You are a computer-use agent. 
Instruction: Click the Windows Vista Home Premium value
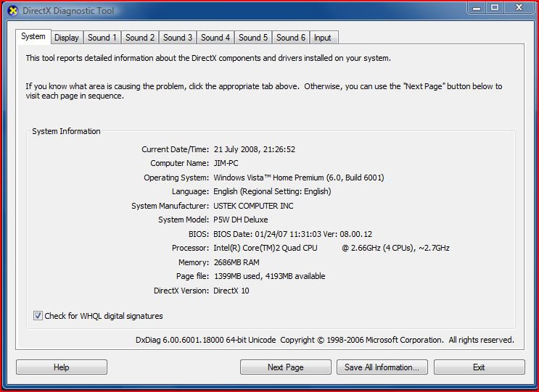(x=299, y=178)
